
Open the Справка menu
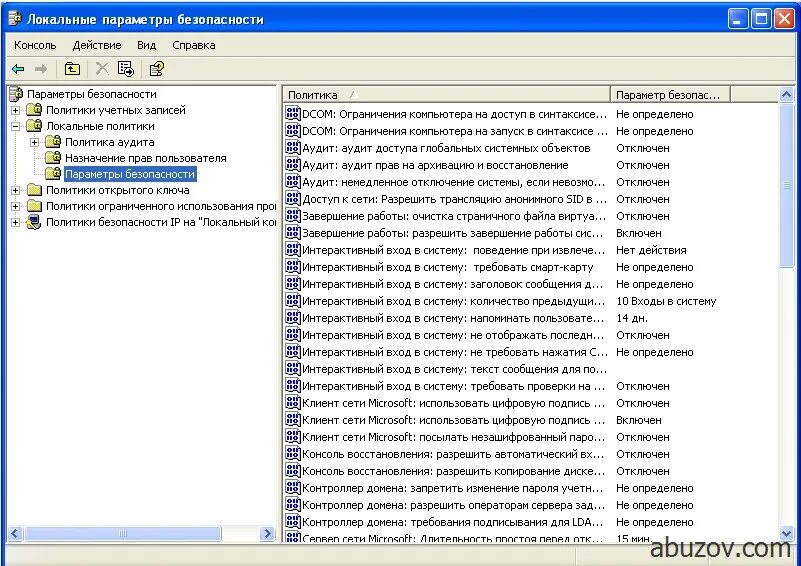pos(194,45)
